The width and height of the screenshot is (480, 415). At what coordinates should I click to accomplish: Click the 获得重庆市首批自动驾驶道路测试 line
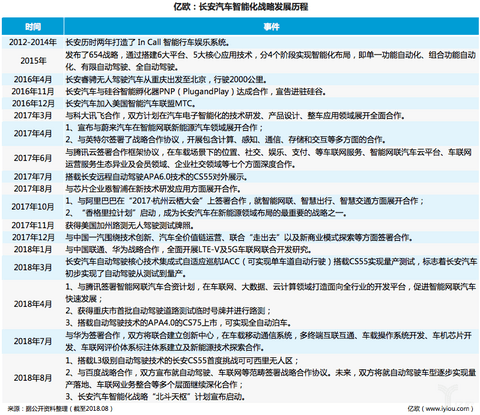point(168,311)
